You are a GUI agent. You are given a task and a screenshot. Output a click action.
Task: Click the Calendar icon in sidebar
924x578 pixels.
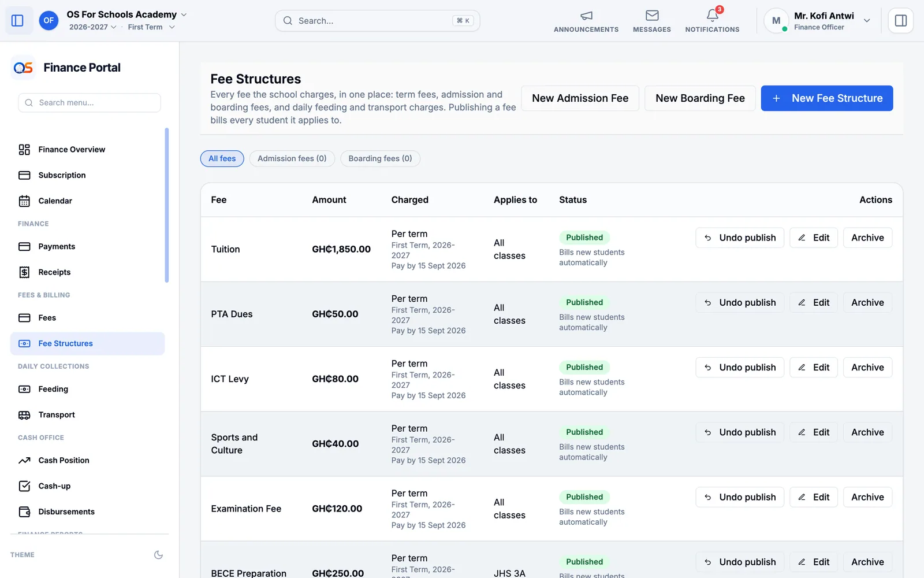pyautogui.click(x=24, y=201)
